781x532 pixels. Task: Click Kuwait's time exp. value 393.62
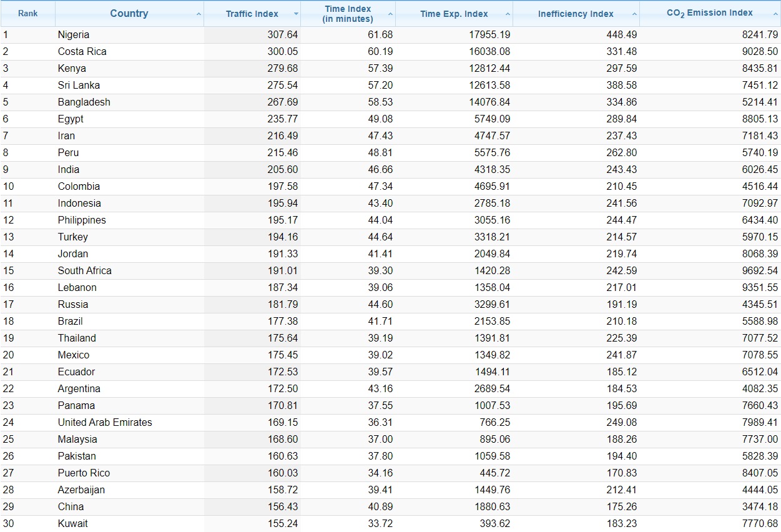click(495, 524)
